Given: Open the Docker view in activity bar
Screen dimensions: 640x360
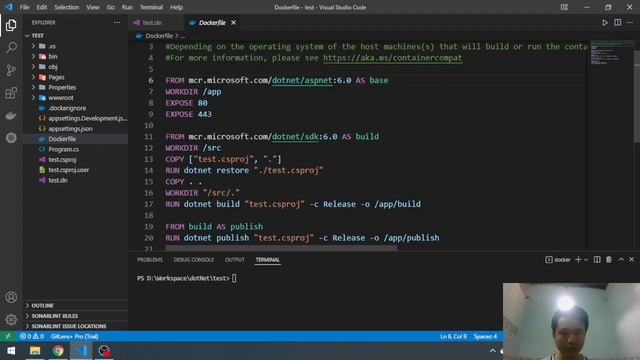Looking at the screenshot, I should pos(11,116).
